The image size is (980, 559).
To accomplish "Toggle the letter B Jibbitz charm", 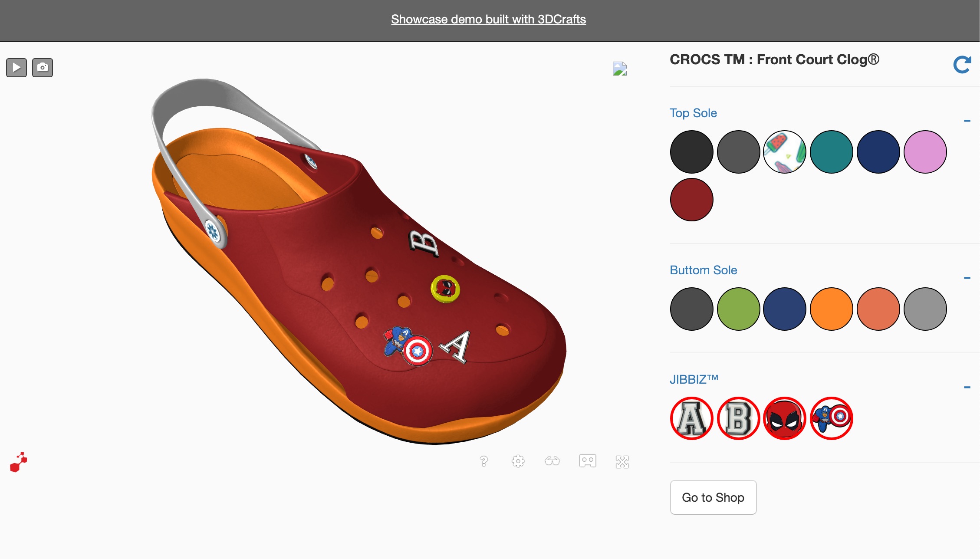I will tap(739, 418).
